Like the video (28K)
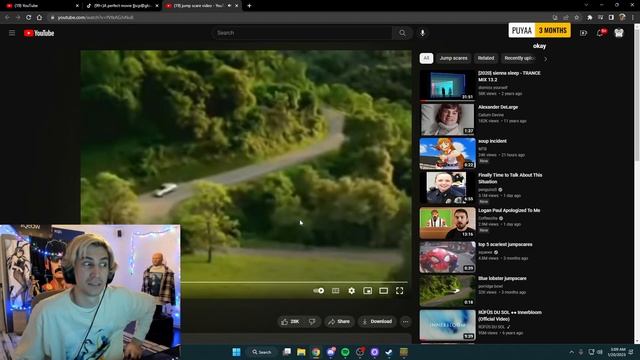 tap(290, 322)
